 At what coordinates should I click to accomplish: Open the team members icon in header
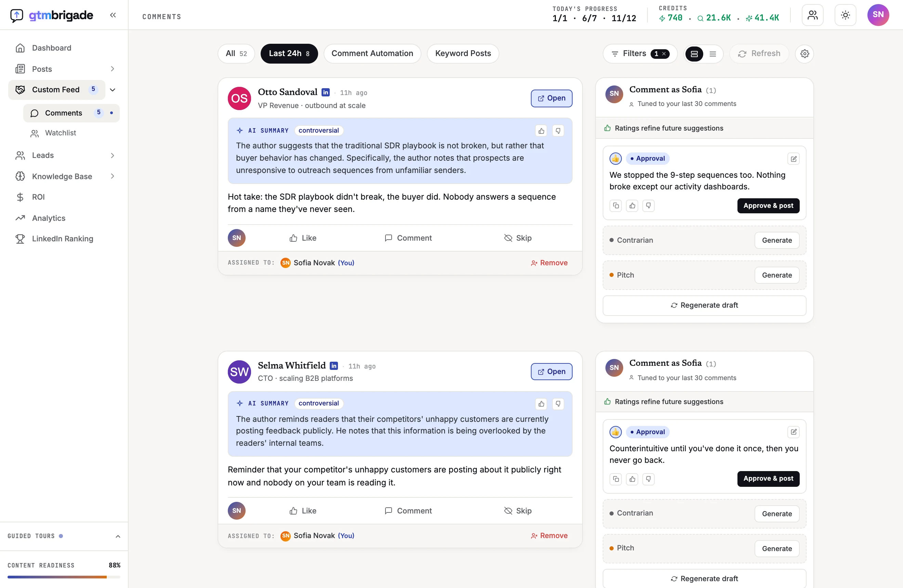(x=812, y=15)
